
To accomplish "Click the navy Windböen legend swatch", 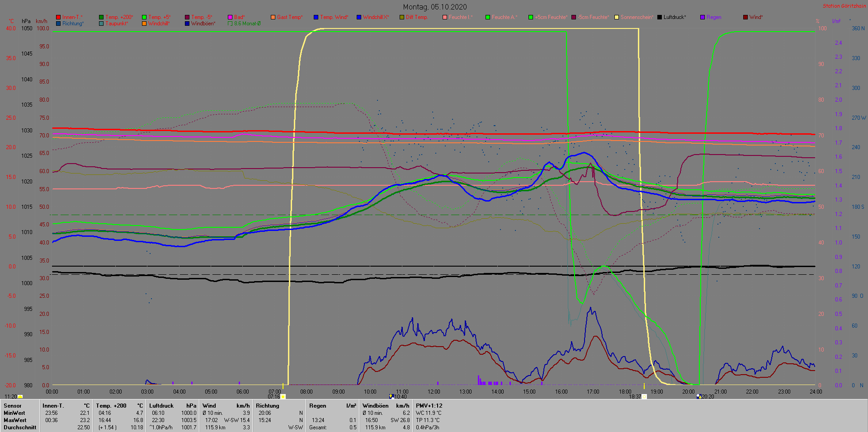I will (x=187, y=23).
